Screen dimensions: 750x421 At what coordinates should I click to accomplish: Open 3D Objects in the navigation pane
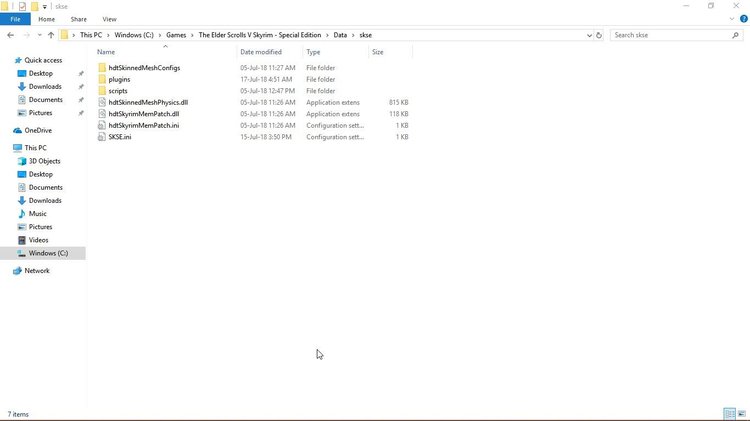(x=44, y=161)
